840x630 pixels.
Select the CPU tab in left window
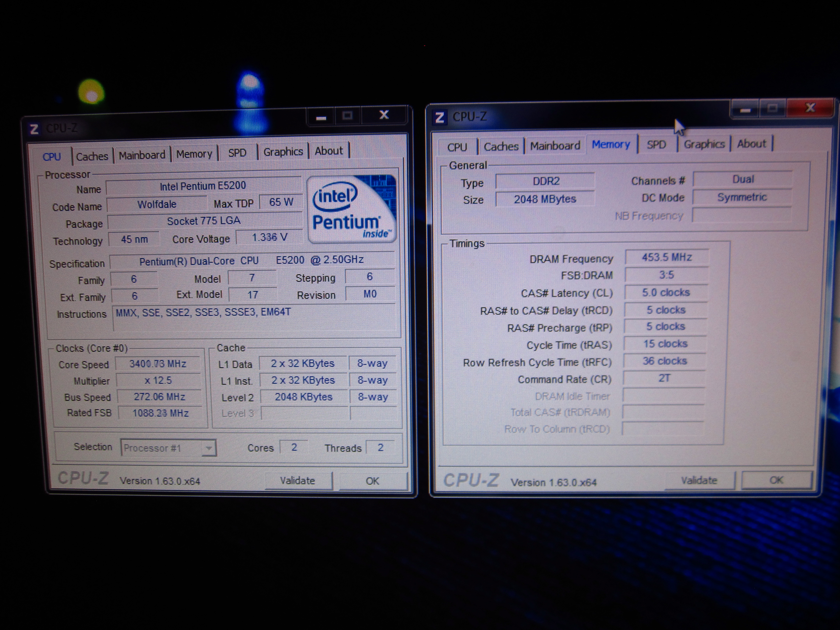tap(52, 157)
